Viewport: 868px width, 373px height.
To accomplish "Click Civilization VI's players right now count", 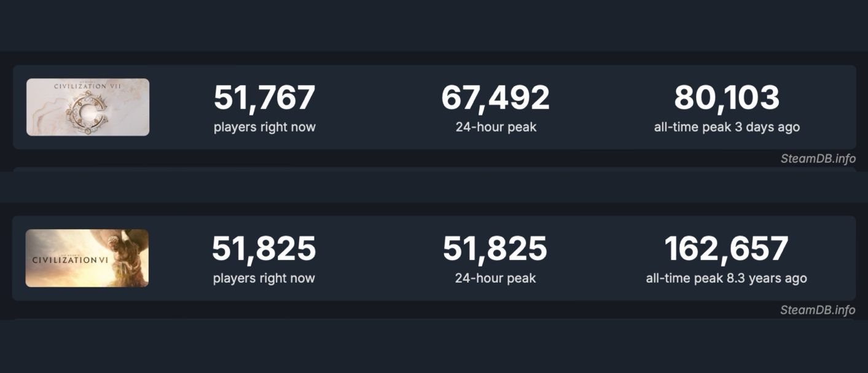I will (x=264, y=249).
